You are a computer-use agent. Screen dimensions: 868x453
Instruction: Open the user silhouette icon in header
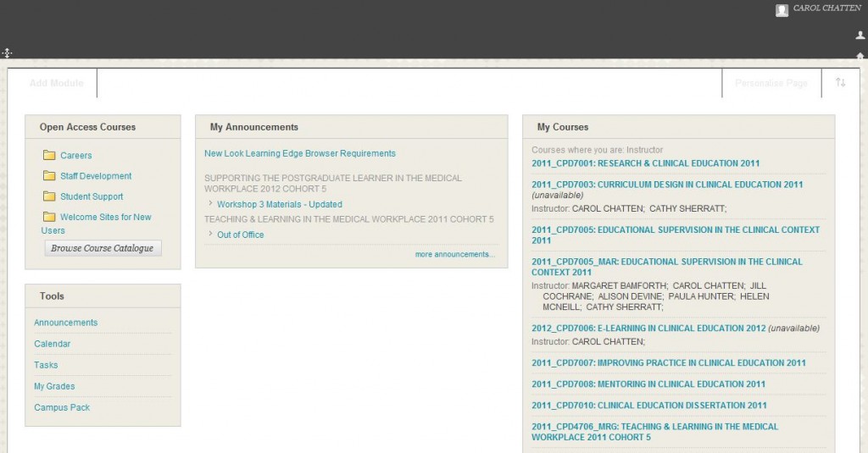860,36
